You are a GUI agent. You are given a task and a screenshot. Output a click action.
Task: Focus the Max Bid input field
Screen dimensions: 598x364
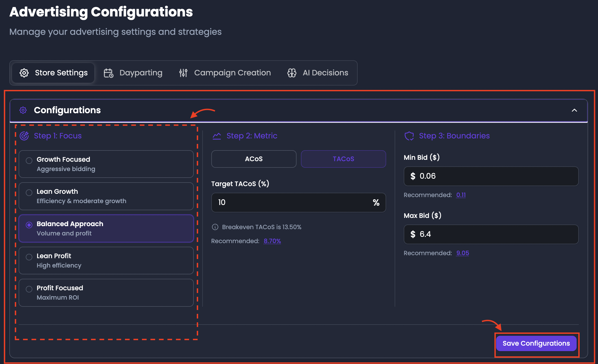point(491,234)
